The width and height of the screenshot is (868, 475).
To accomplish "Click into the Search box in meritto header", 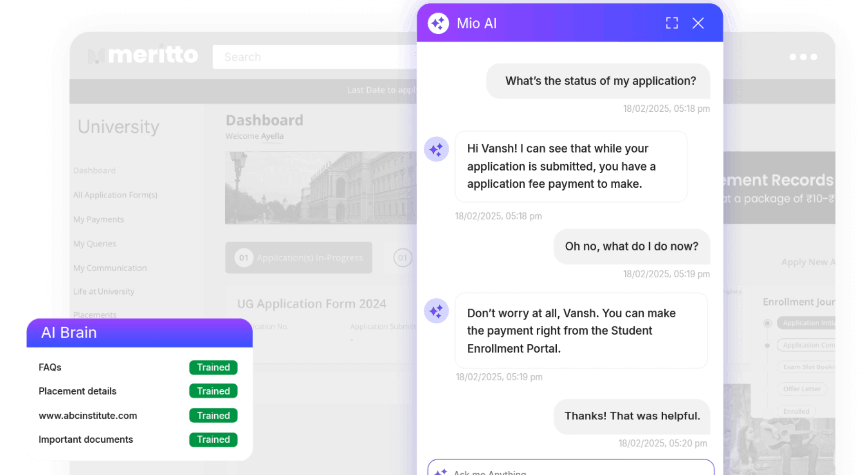I will coord(315,57).
